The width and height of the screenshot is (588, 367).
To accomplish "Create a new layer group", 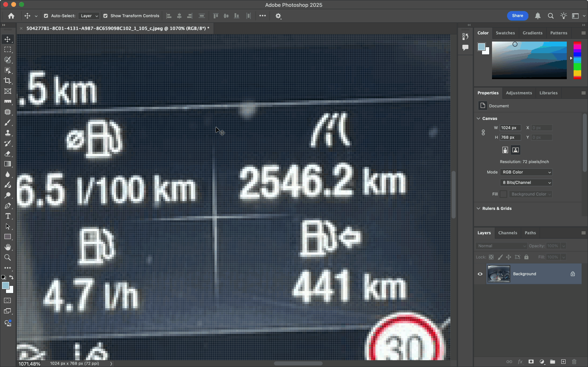I will pyautogui.click(x=552, y=361).
